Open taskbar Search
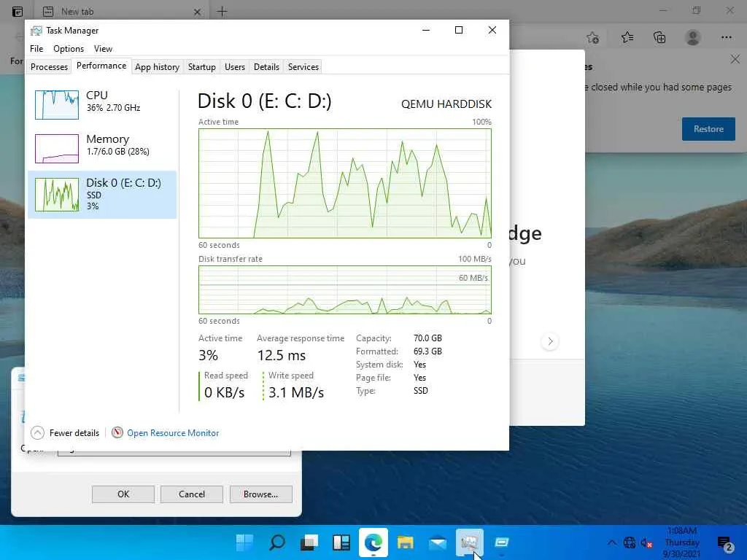Viewport: 747px width, 560px height. coord(276,542)
